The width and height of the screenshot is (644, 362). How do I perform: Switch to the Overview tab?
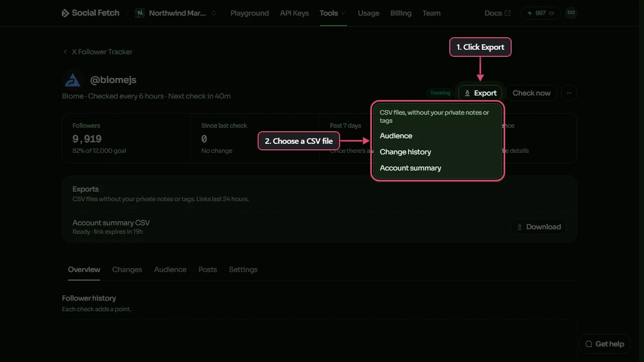point(84,269)
